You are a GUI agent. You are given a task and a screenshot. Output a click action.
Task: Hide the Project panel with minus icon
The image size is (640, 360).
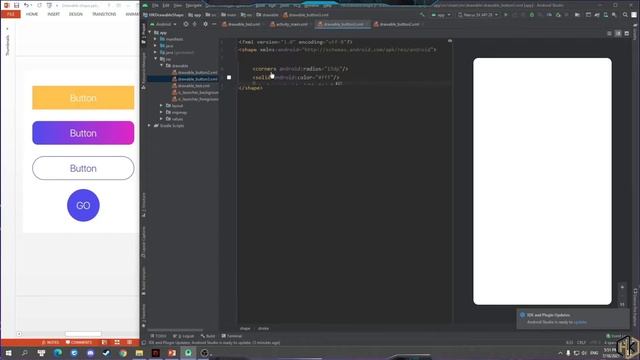point(214,24)
